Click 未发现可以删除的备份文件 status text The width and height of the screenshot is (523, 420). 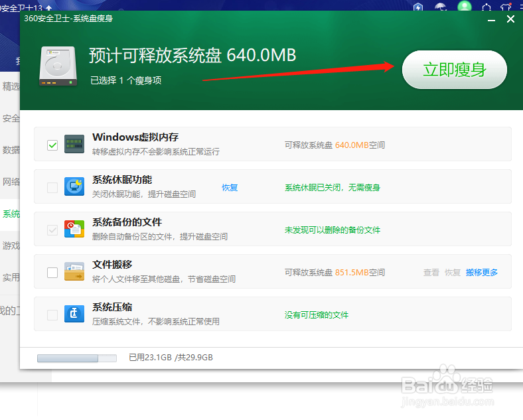pos(333,230)
